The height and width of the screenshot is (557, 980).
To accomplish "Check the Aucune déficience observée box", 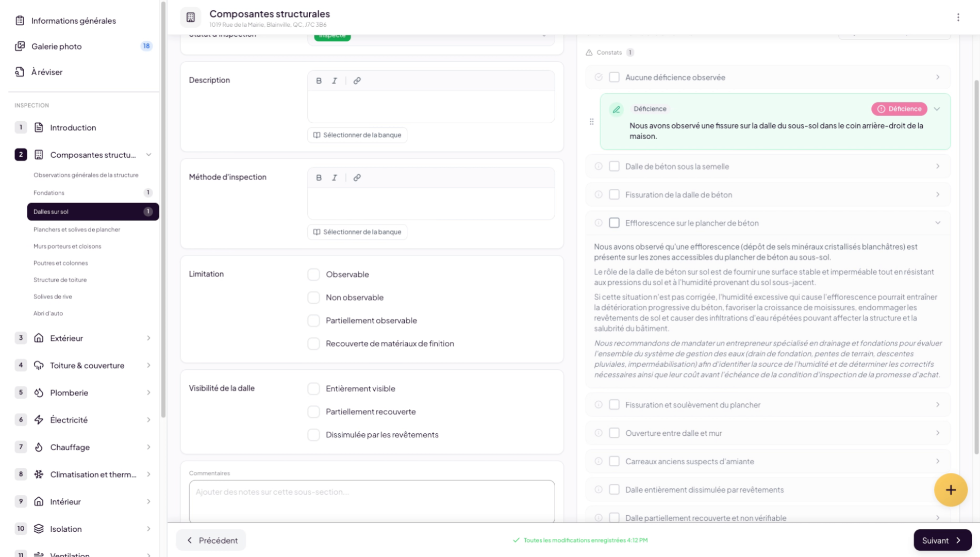I will [614, 77].
